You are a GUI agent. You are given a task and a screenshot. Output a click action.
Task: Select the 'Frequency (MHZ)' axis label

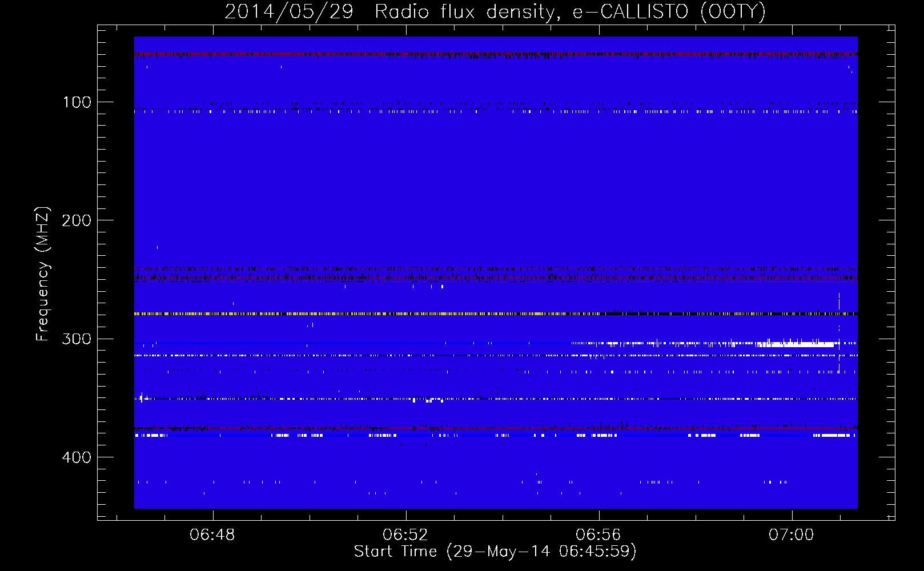click(43, 274)
